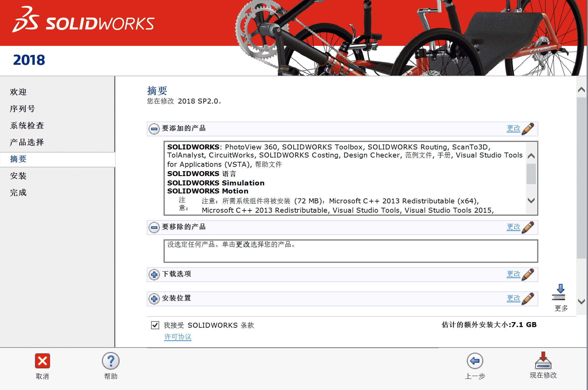Expand the 安装位置 section
This screenshot has width=588, height=390.
click(x=154, y=299)
